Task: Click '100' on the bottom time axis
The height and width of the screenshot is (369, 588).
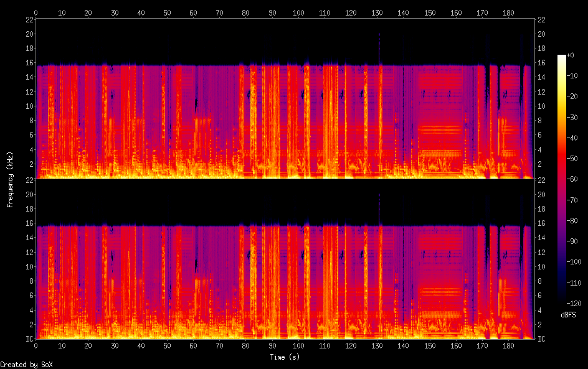Action: 298,346
